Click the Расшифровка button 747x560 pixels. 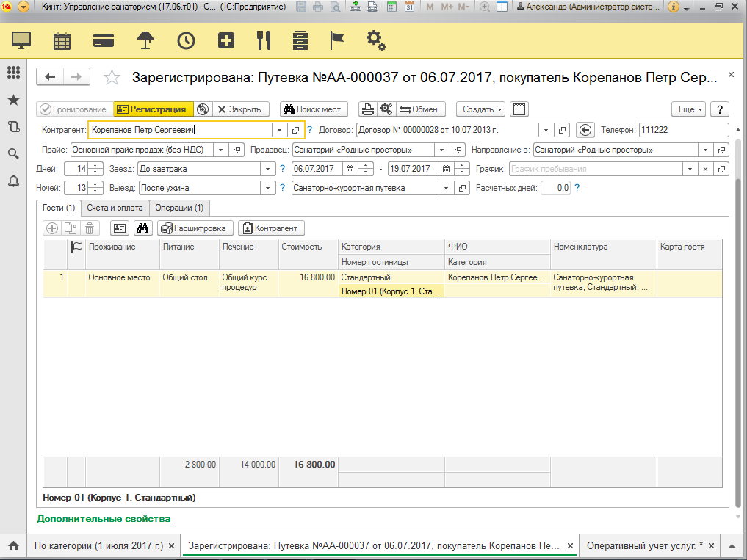tap(196, 228)
